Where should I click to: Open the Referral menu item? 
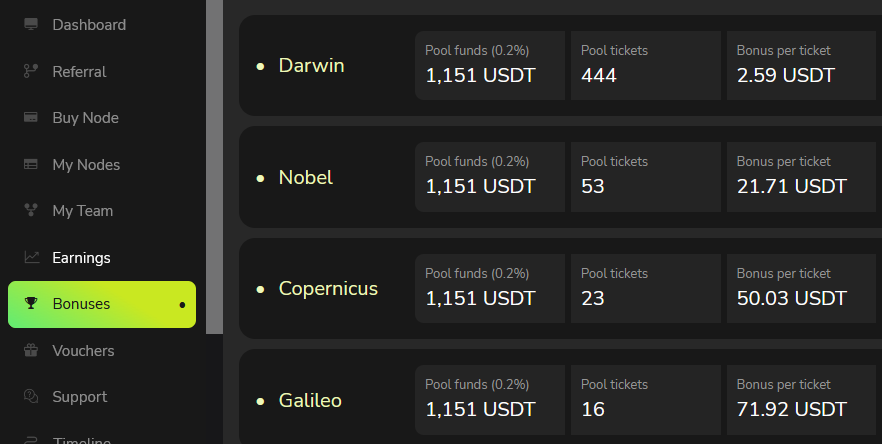[x=79, y=71]
